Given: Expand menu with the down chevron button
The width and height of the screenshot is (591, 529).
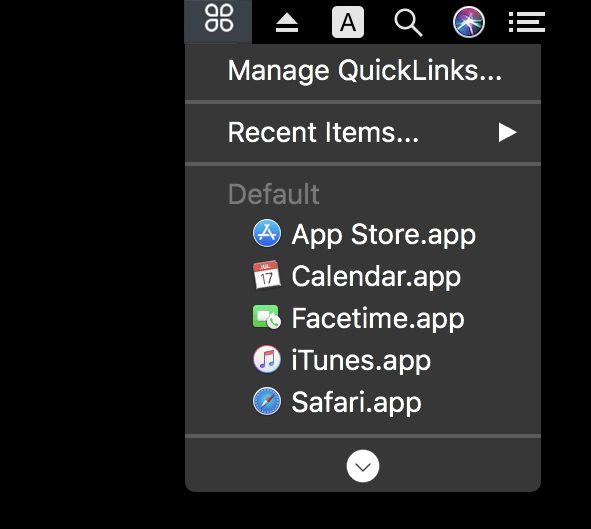Looking at the screenshot, I should point(363,466).
